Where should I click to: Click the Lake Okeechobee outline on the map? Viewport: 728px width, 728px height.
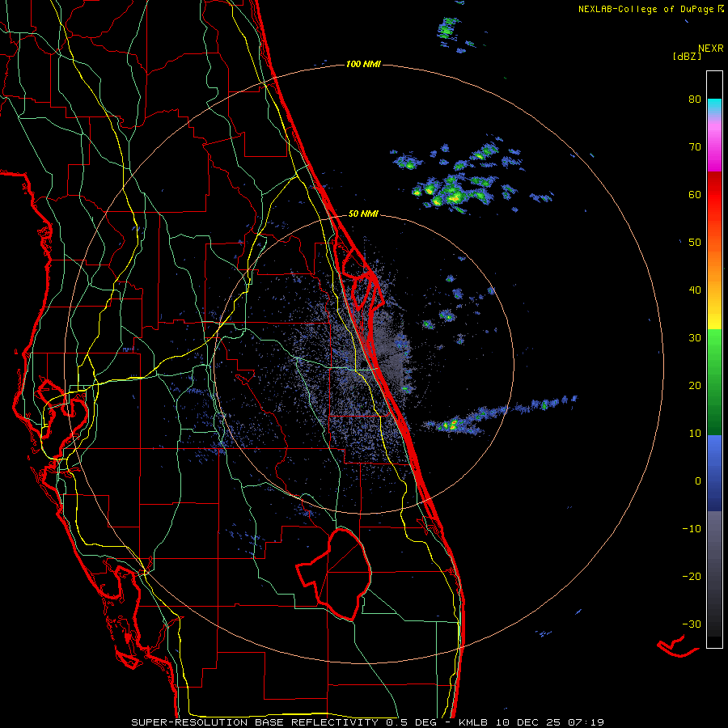tap(334, 574)
